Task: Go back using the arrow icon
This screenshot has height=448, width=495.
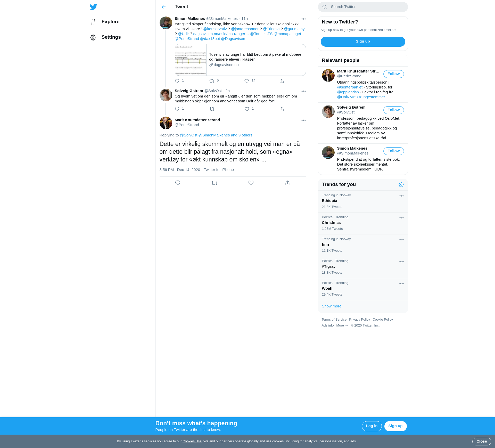Action: click(163, 7)
